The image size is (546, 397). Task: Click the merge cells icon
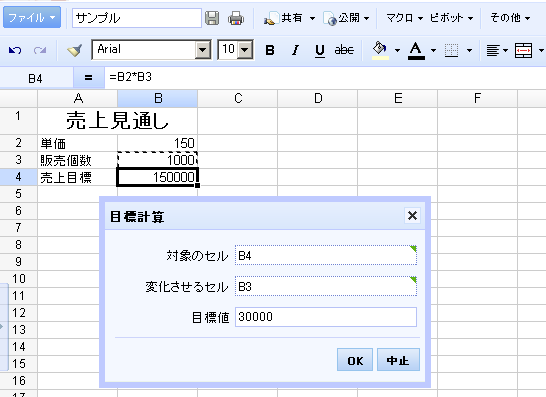click(523, 50)
